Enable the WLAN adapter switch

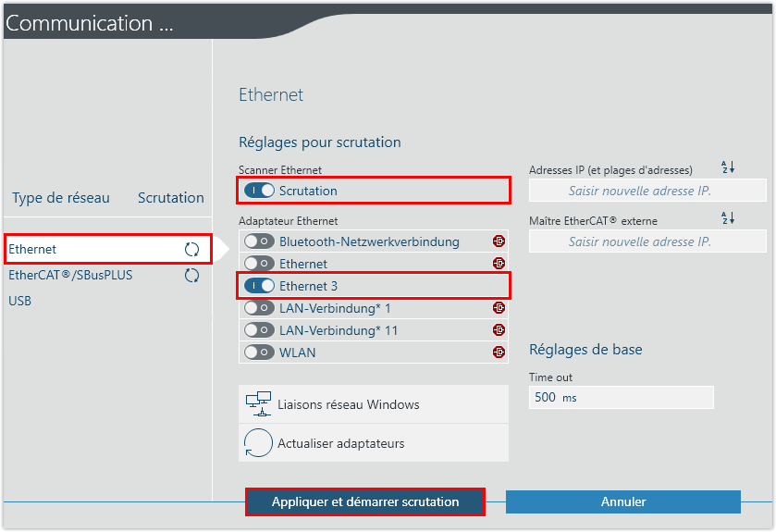click(260, 353)
